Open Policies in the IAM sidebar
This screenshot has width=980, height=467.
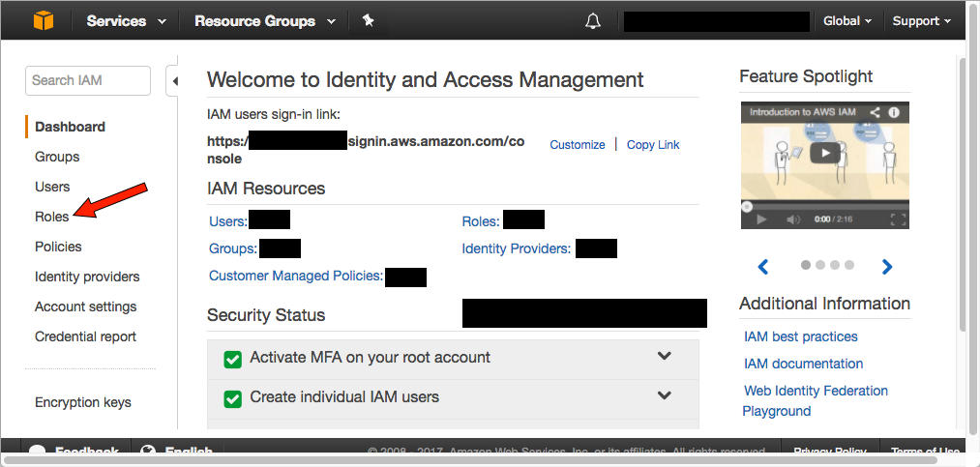click(x=58, y=247)
